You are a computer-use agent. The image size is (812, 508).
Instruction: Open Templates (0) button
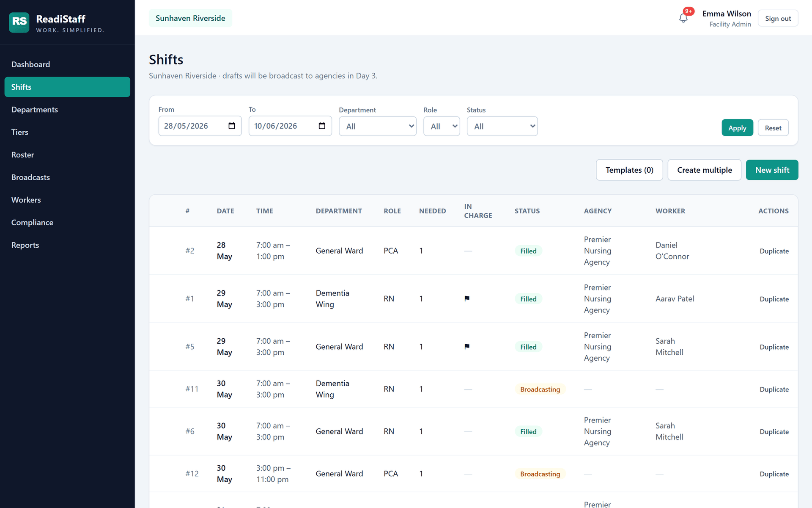[x=629, y=170]
